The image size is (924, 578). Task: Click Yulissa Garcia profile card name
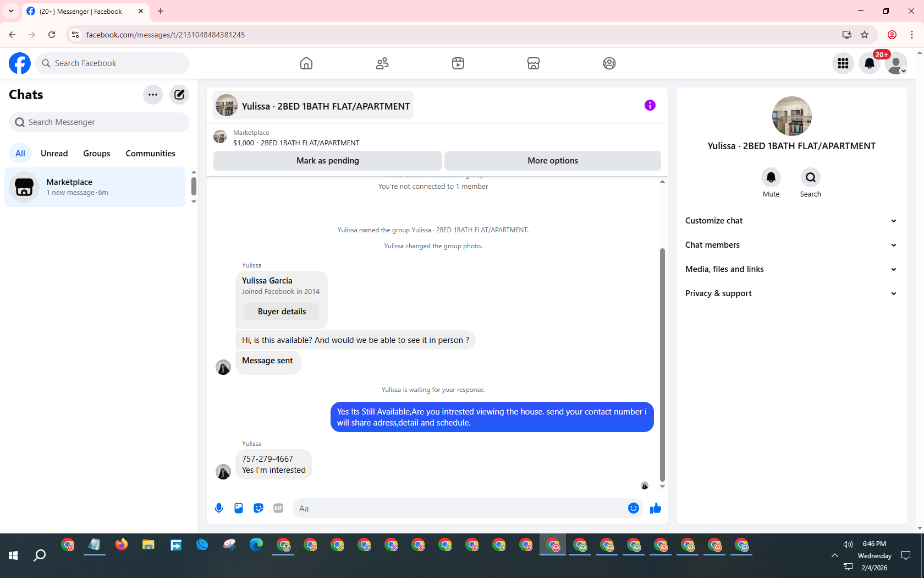coord(267,281)
